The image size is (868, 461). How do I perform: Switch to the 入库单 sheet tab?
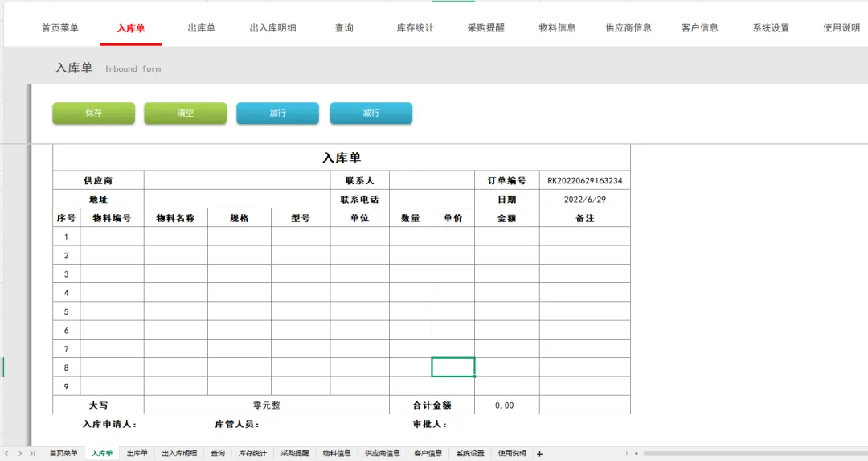tap(102, 453)
